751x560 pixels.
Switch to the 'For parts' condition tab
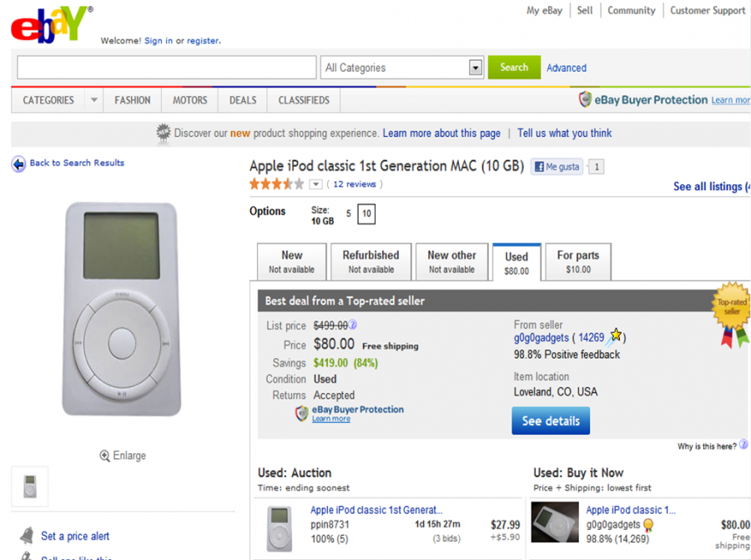(577, 261)
